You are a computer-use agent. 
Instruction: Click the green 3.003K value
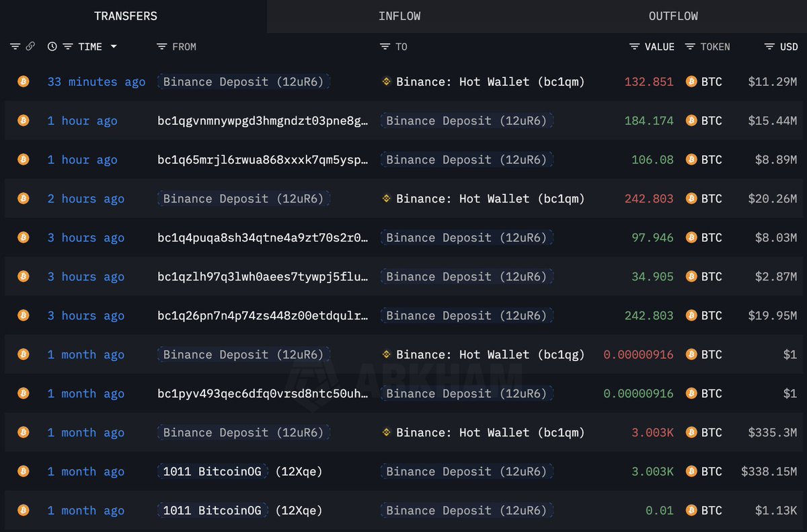(x=652, y=471)
